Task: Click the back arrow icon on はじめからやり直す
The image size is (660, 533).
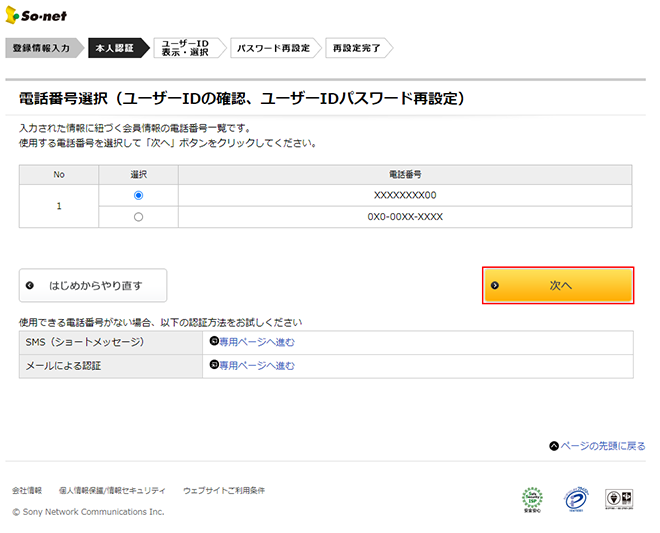Action: tap(30, 285)
